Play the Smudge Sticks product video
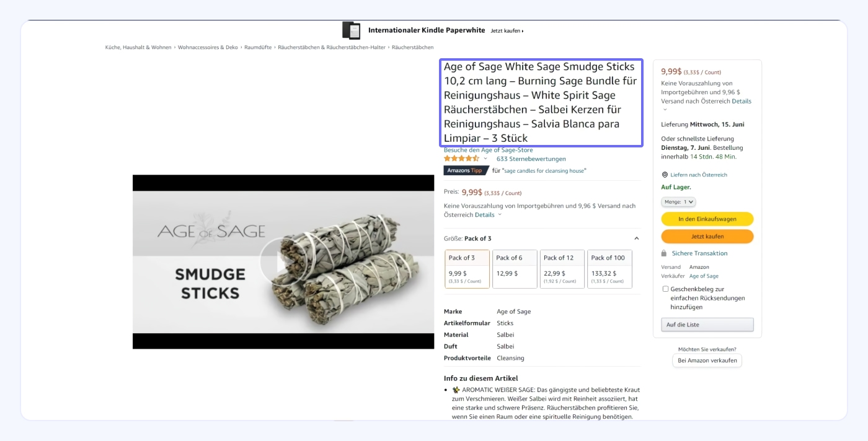Image resolution: width=868 pixels, height=441 pixels. click(x=283, y=261)
